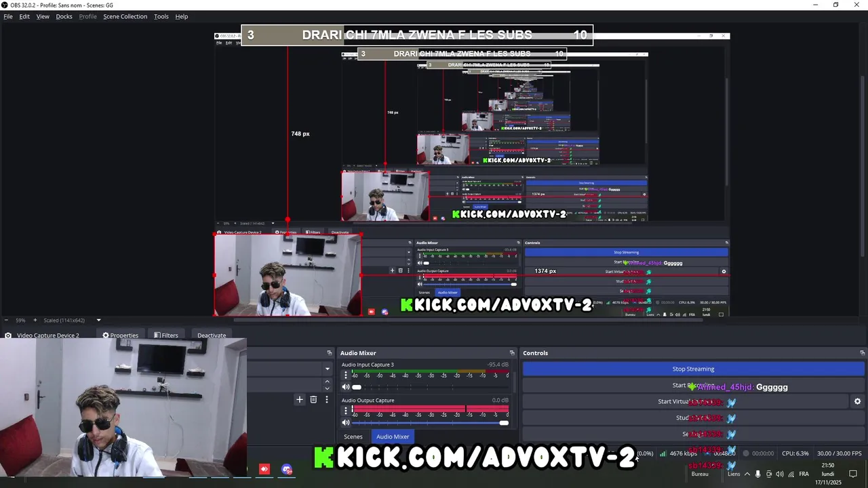Viewport: 868px width, 488px height.
Task: Float the Audio Mixer dock with its pop-out icon
Action: coord(512,353)
